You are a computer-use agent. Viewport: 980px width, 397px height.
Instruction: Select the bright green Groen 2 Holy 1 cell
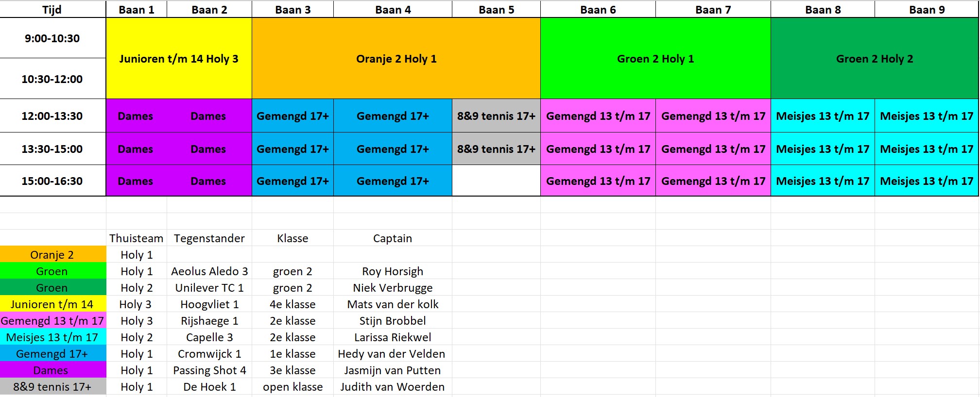(655, 59)
